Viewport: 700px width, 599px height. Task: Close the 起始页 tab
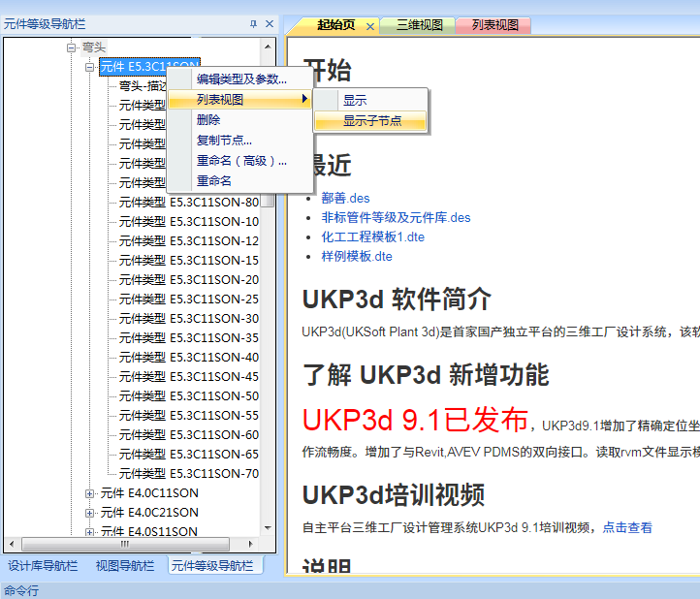(x=370, y=27)
